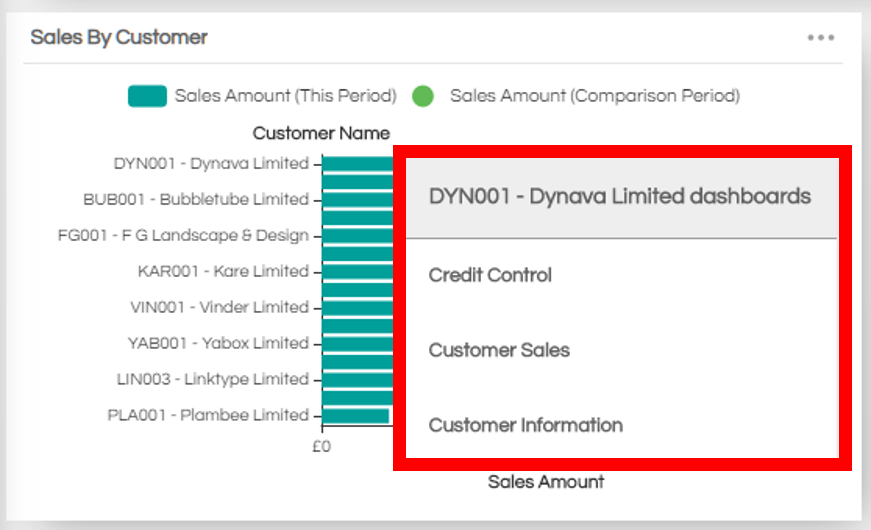
Task: Click the Sales By Customer widget title
Action: click(x=119, y=38)
